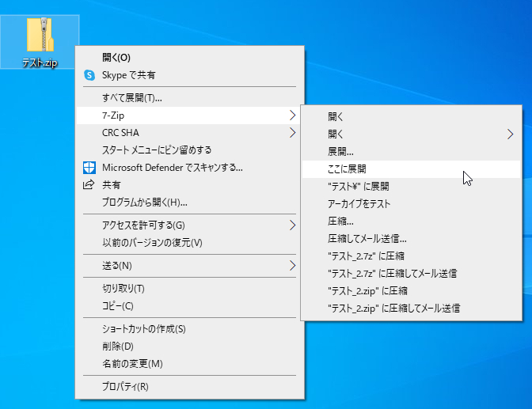Select アーカイブをテスト option
Image resolution: width=532 pixels, height=409 pixels.
point(411,204)
